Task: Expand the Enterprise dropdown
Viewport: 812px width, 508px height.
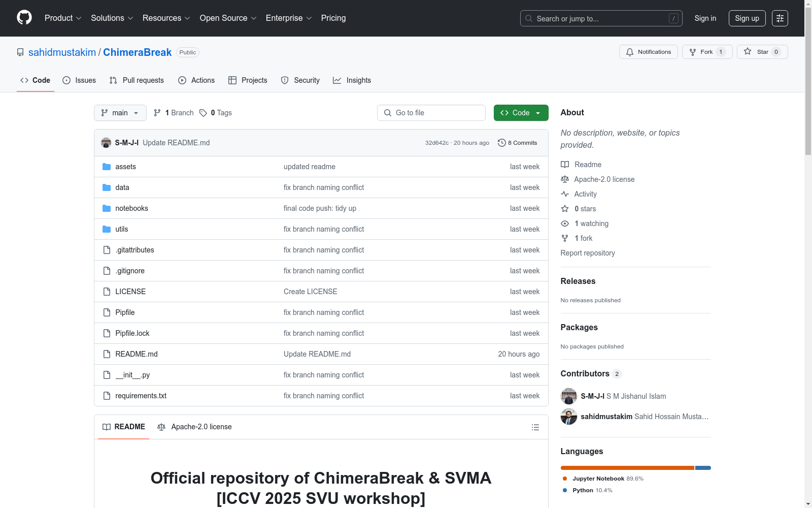Action: pos(289,18)
